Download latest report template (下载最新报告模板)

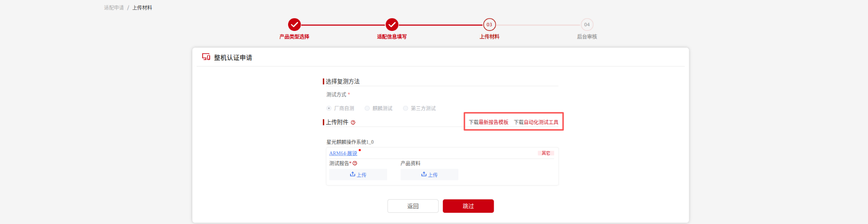[x=488, y=122]
